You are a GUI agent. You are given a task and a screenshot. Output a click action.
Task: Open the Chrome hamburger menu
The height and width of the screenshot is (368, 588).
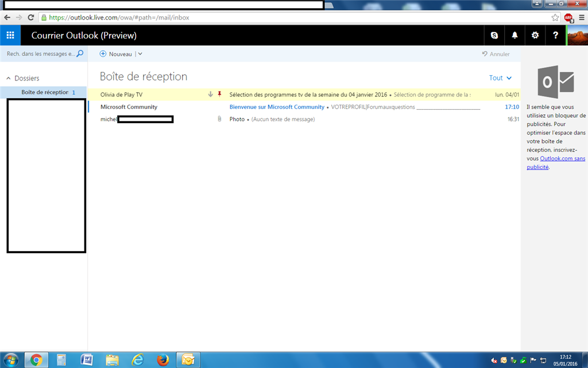pyautogui.click(x=582, y=17)
